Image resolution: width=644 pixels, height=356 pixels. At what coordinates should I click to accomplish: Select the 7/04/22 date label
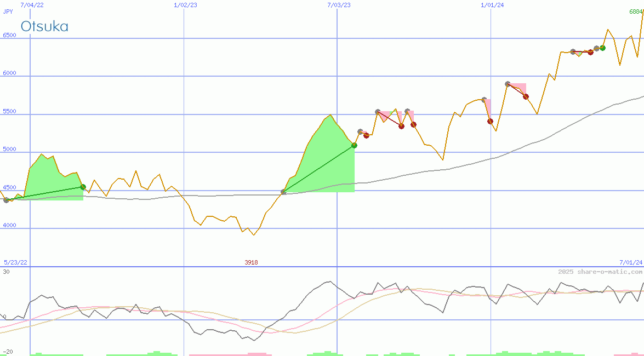point(32,5)
